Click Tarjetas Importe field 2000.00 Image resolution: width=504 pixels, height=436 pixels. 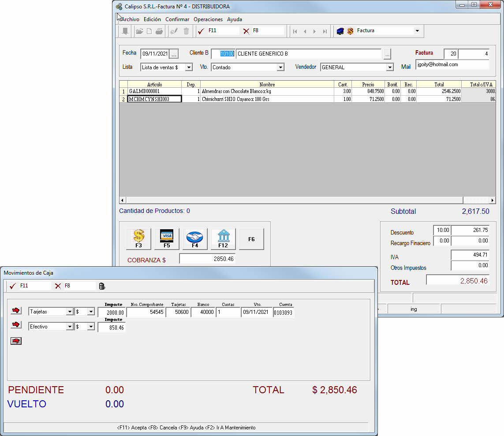[x=112, y=312]
